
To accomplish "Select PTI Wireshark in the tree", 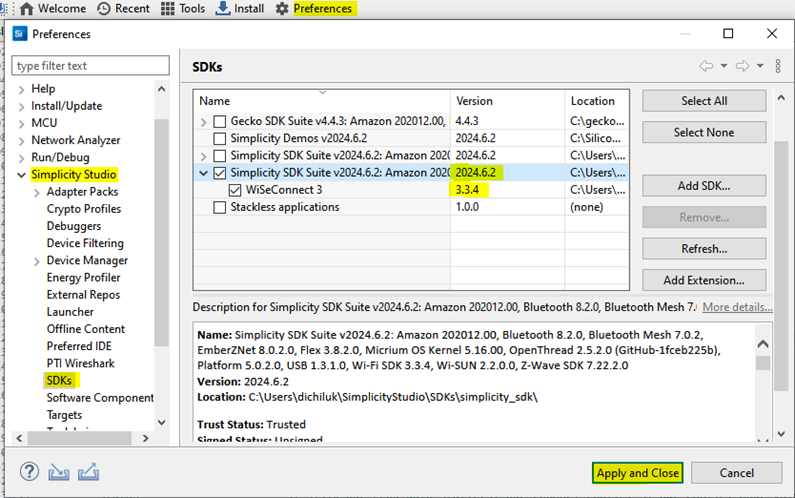I will point(81,364).
